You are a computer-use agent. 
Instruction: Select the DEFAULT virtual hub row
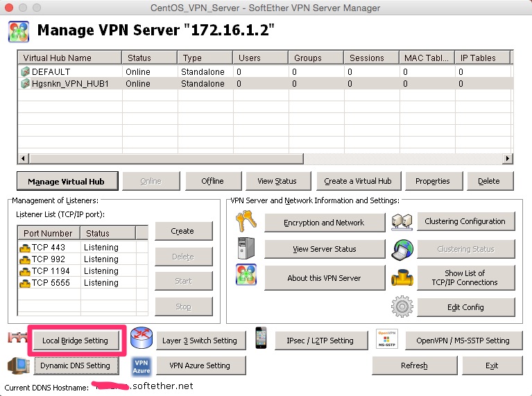tap(266, 71)
